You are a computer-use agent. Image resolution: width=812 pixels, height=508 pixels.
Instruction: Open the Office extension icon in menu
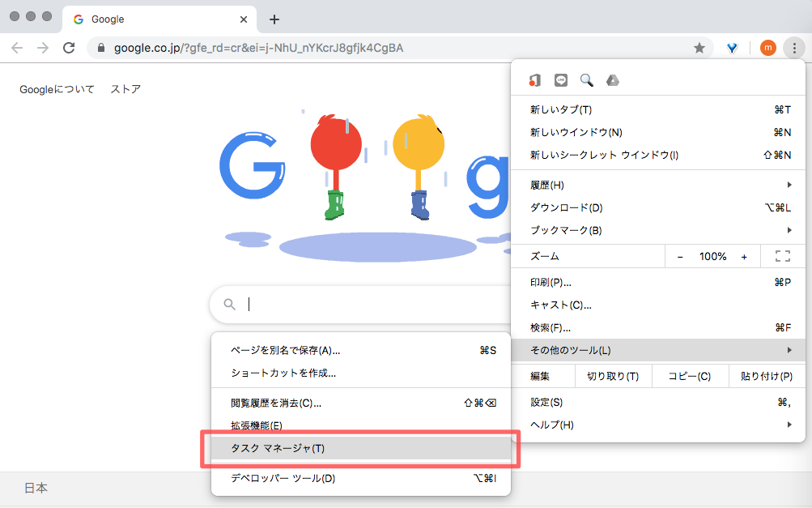(535, 80)
